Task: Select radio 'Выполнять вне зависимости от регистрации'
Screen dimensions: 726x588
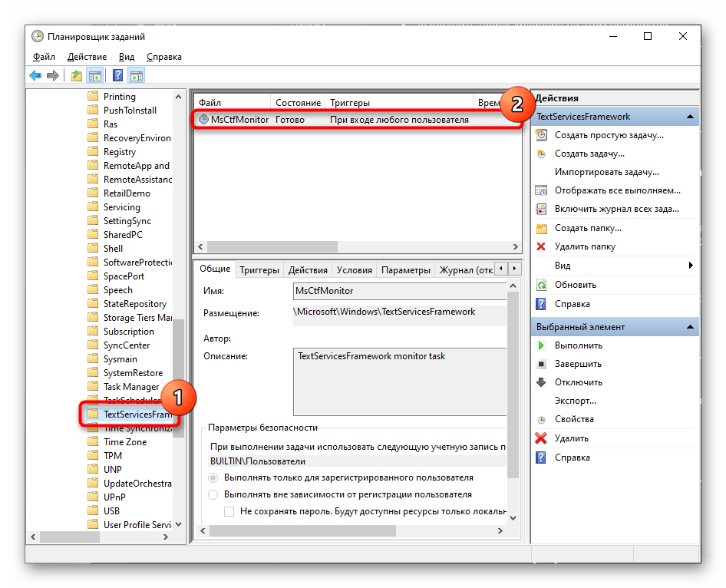Action: 213,494
